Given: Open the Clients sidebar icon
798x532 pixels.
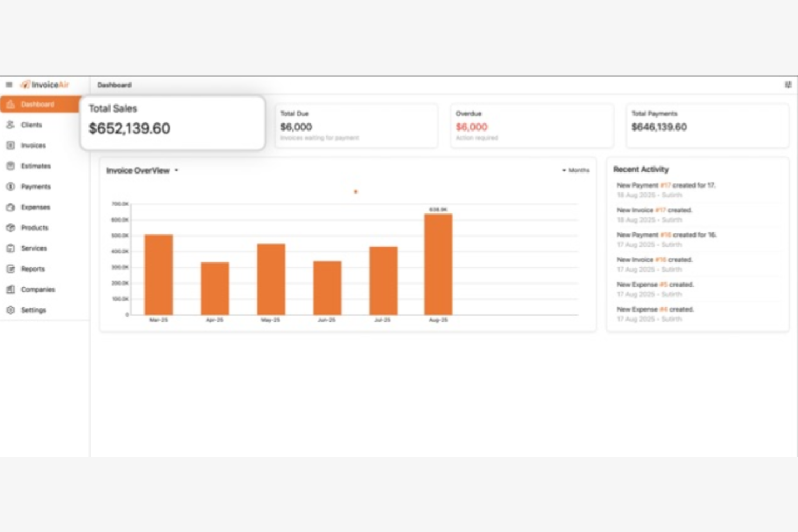Looking at the screenshot, I should point(10,125).
